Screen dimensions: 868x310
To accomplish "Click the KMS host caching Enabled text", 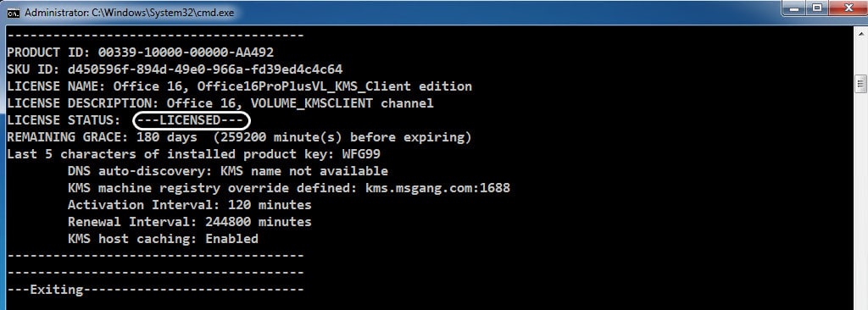I will tap(163, 239).
